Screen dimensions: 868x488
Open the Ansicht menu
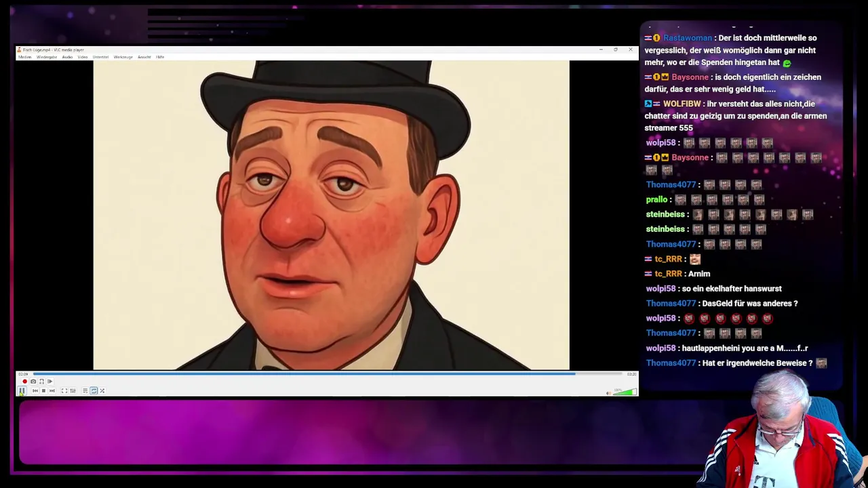point(144,57)
